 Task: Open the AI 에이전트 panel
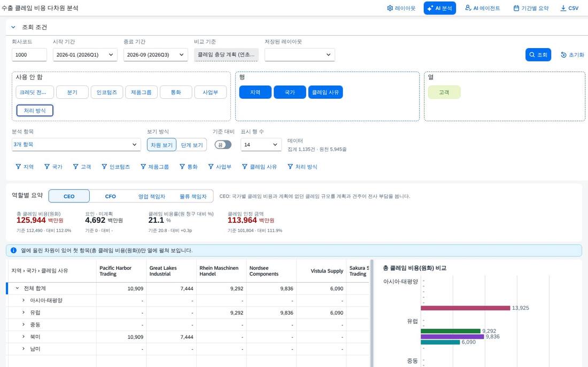482,8
